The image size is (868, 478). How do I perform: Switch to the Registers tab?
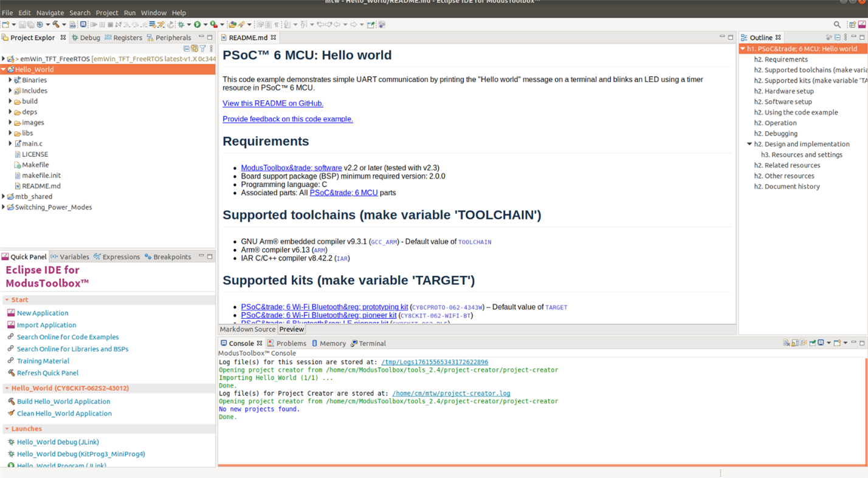pyautogui.click(x=123, y=38)
